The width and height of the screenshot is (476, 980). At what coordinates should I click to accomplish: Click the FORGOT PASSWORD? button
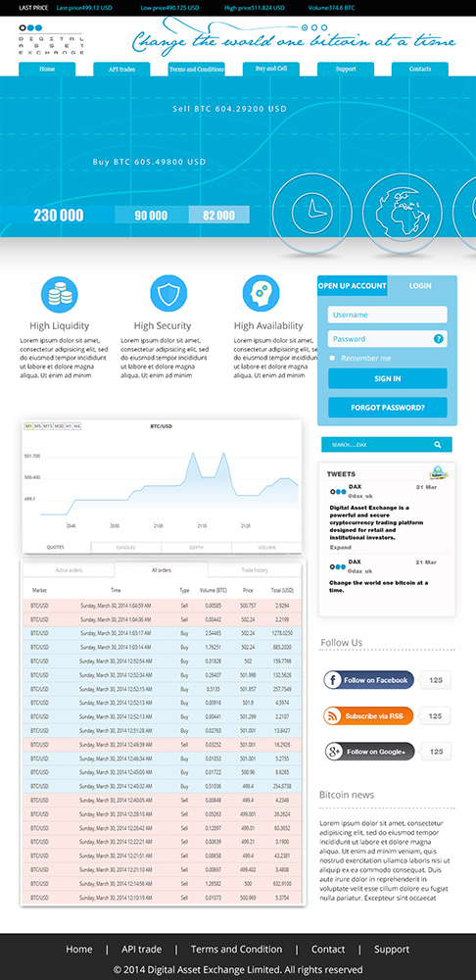click(388, 408)
